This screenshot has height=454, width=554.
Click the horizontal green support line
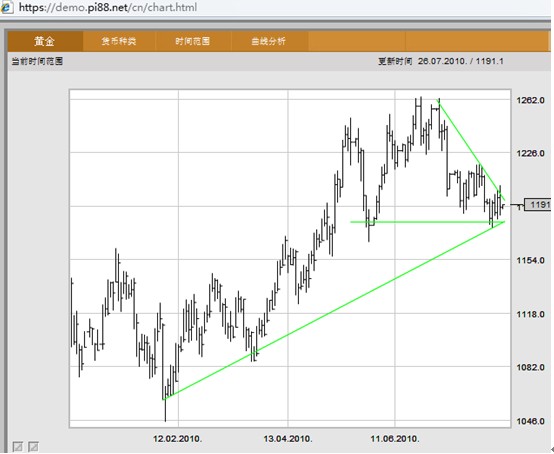point(428,222)
